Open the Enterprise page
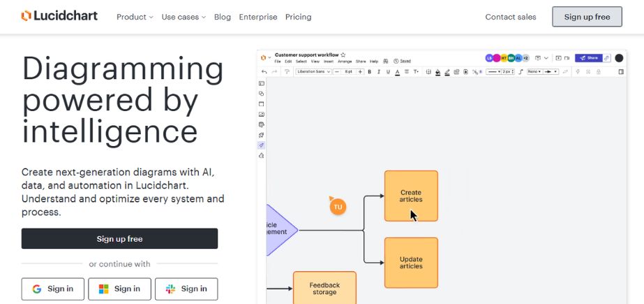644x304 pixels. [x=258, y=17]
